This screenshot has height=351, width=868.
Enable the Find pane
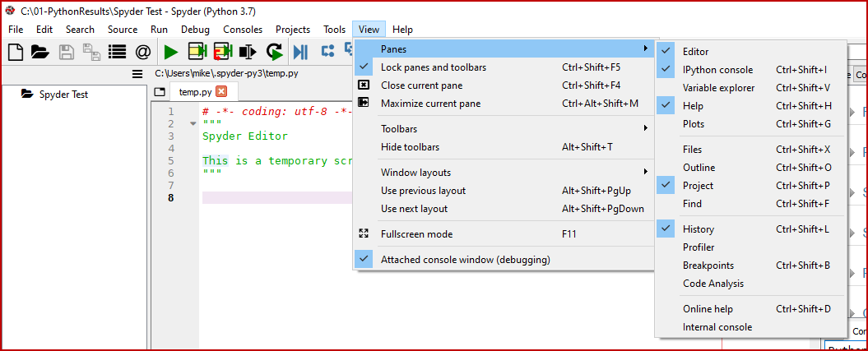point(750,203)
